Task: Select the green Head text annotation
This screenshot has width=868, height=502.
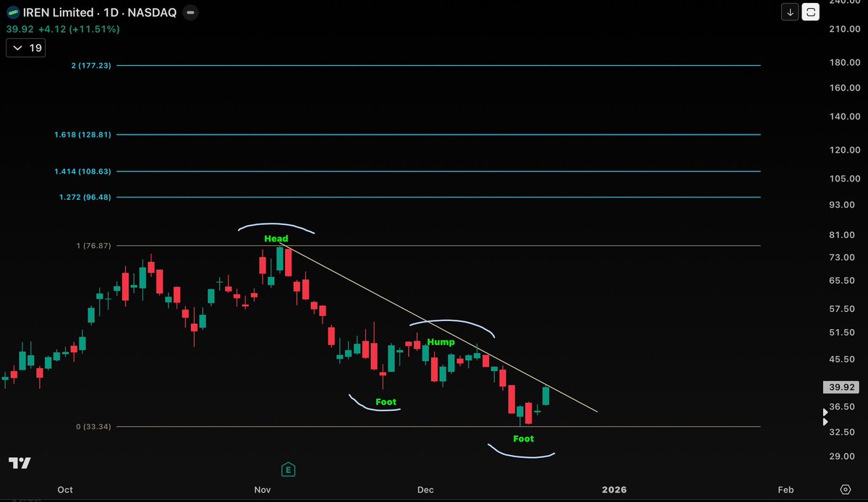Action: tap(276, 239)
